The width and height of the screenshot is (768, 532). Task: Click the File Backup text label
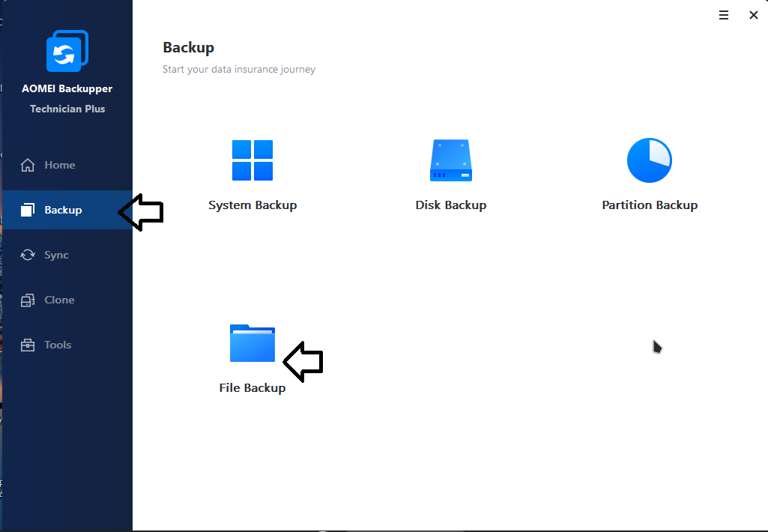[x=253, y=388]
